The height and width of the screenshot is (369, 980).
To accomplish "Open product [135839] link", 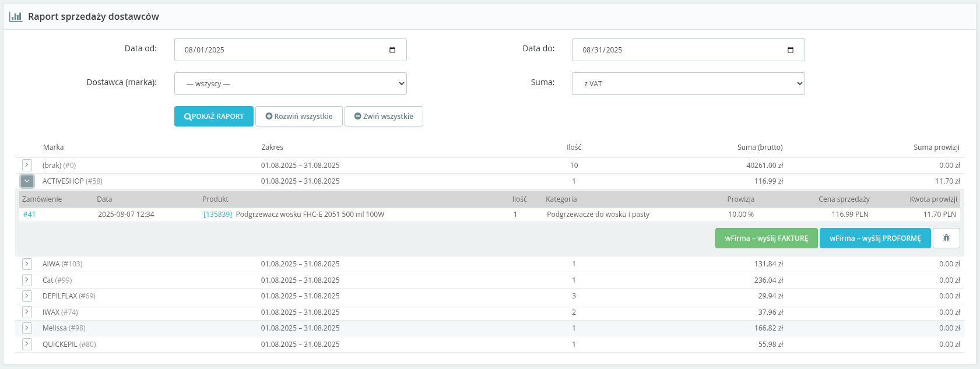I will point(217,215).
